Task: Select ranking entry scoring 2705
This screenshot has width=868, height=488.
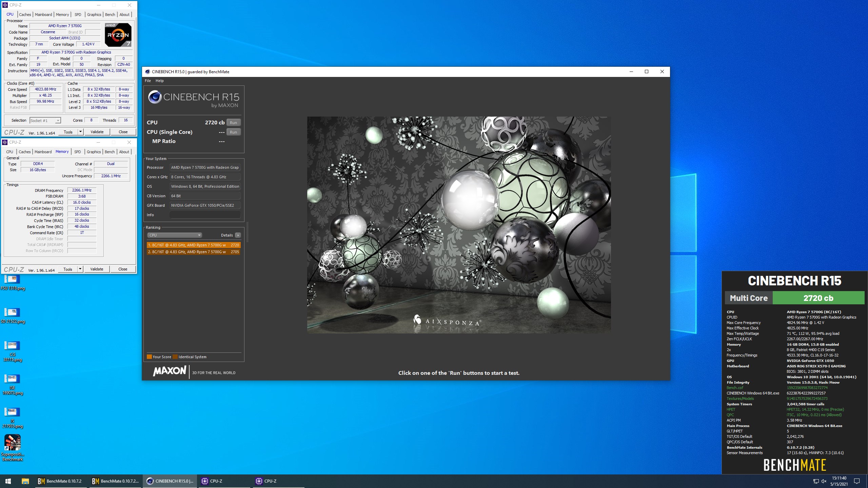Action: coord(194,252)
